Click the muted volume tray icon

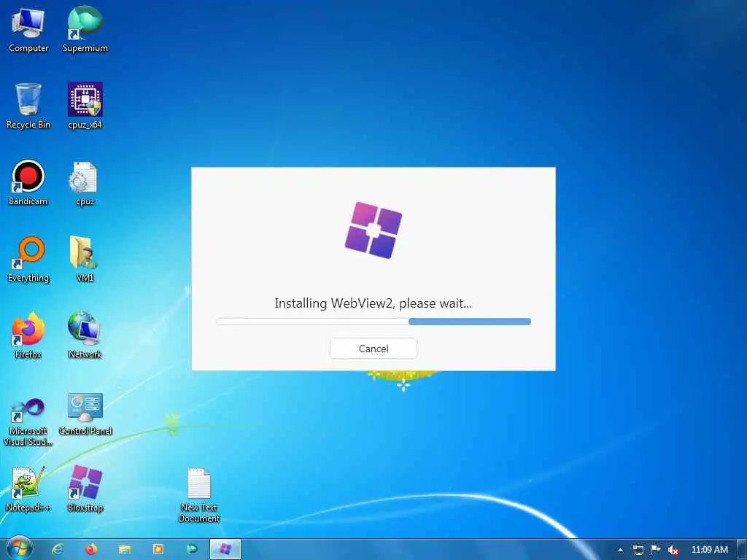point(673,550)
